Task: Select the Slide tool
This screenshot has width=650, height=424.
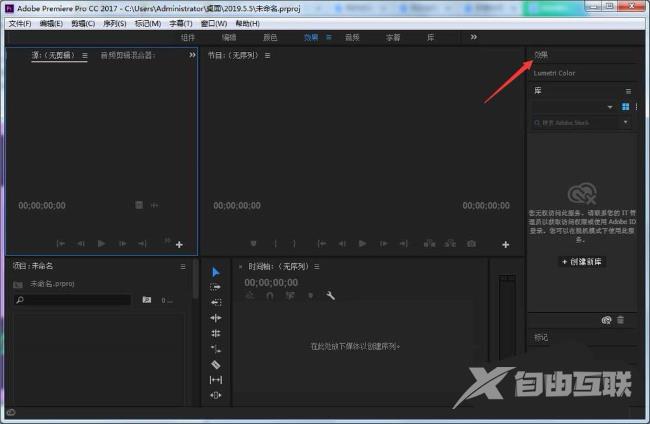Action: [x=216, y=395]
